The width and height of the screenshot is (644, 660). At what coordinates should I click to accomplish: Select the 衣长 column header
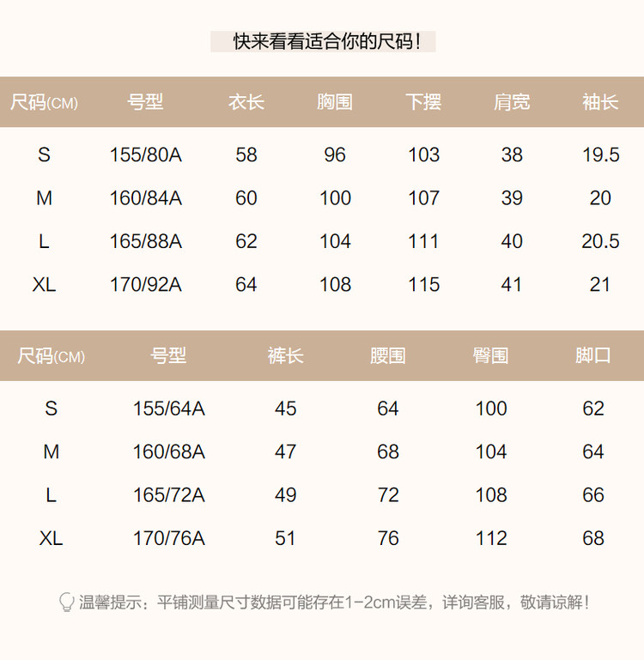pos(246,102)
